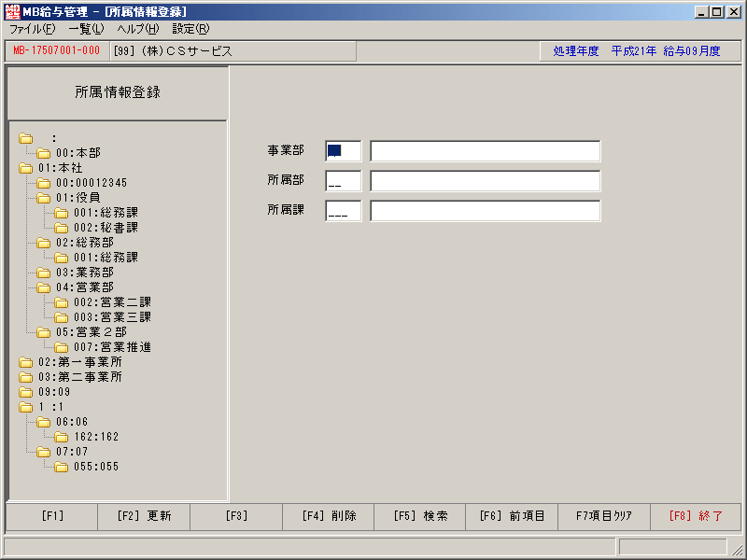
Task: Click the folder icon next to 09:09
Action: [x=26, y=392]
